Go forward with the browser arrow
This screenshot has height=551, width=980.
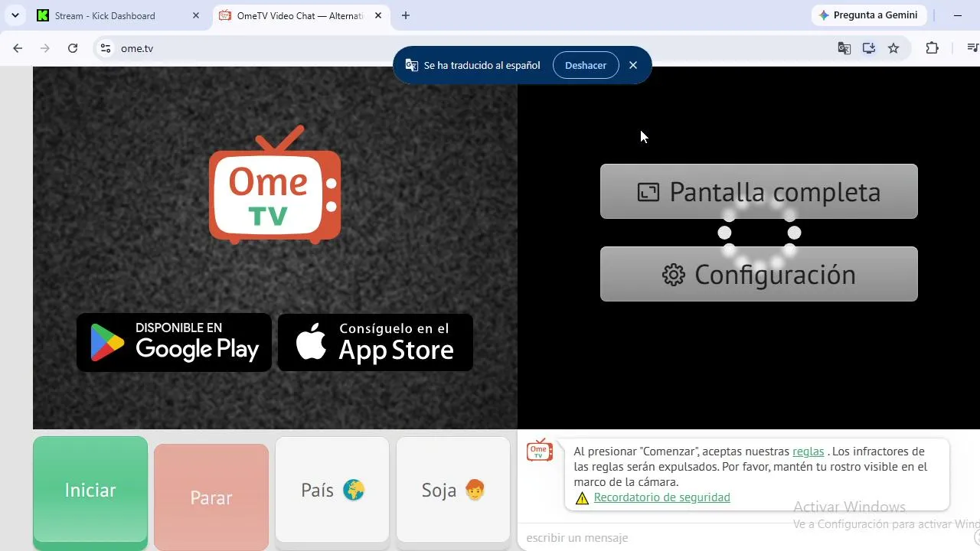[x=45, y=48]
